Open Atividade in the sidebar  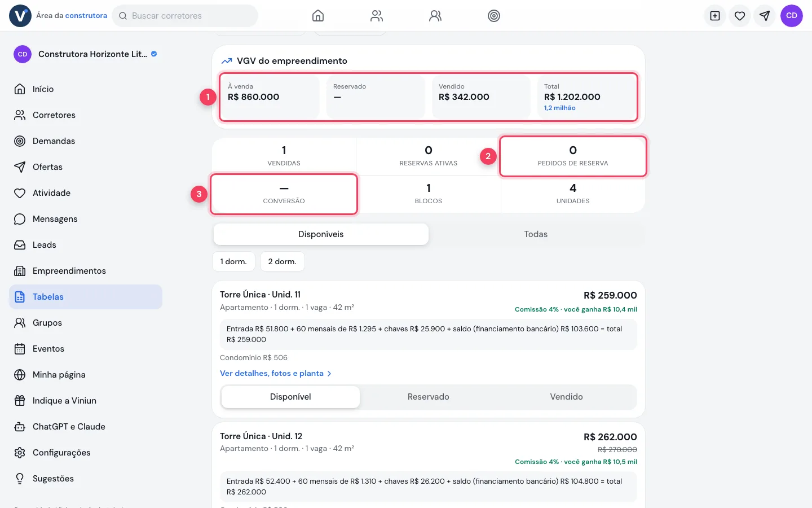pyautogui.click(x=86, y=193)
